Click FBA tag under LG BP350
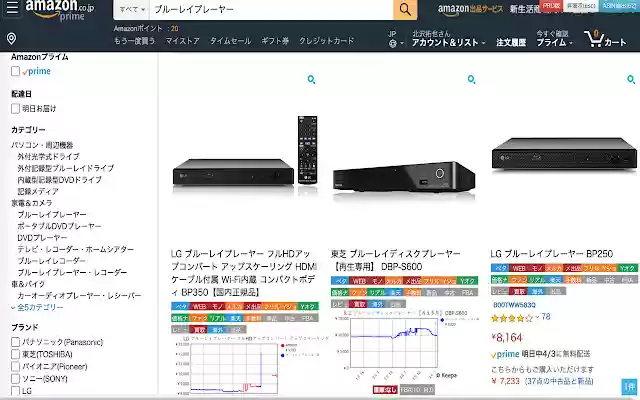The width and height of the screenshot is (640, 400). click(x=307, y=318)
